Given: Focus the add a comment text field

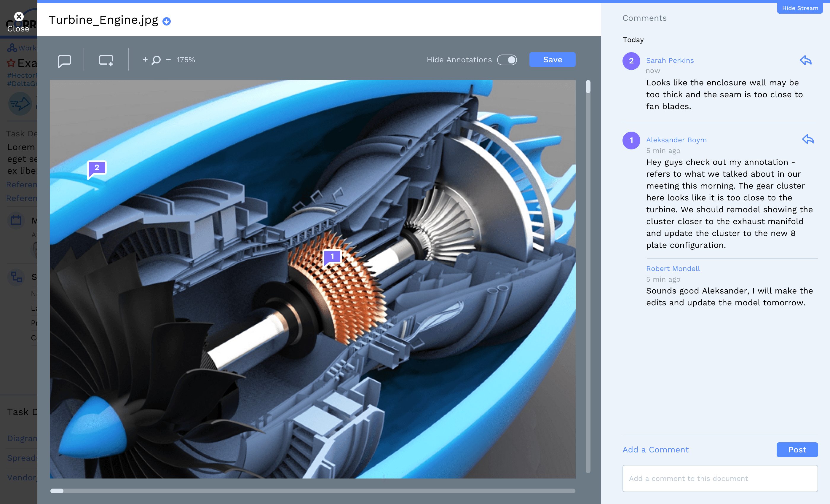Looking at the screenshot, I should (720, 478).
